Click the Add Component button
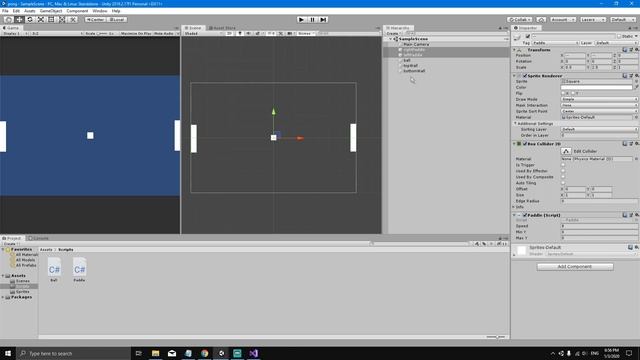The width and height of the screenshot is (640, 360). pyautogui.click(x=575, y=267)
